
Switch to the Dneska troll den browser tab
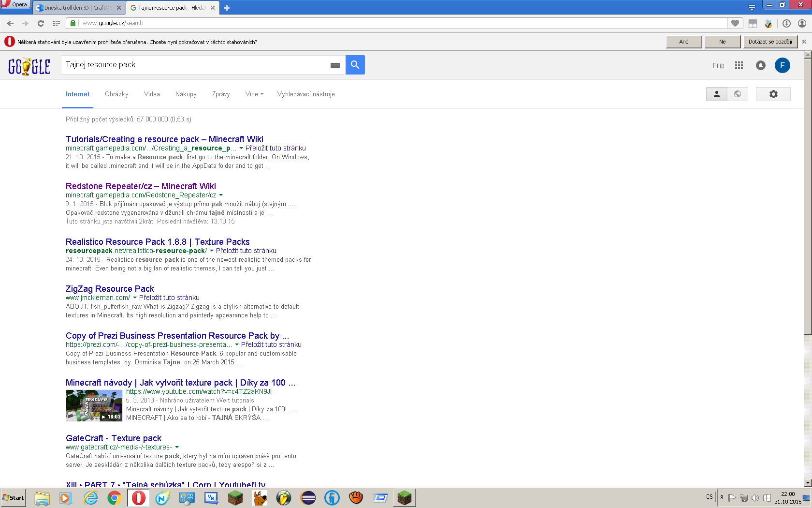click(x=77, y=8)
